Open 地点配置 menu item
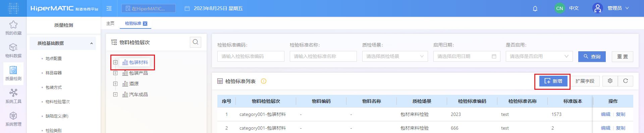Viewport: 644px width, 133px height. [x=54, y=59]
